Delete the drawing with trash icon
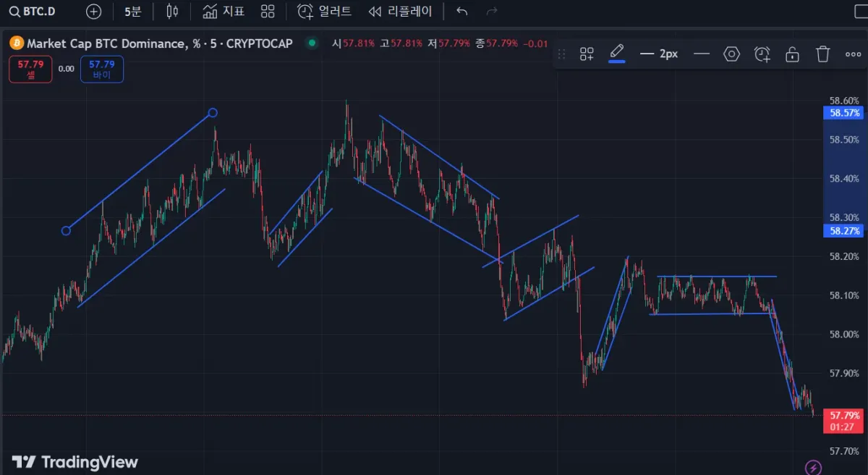The height and width of the screenshot is (475, 868). click(x=822, y=54)
